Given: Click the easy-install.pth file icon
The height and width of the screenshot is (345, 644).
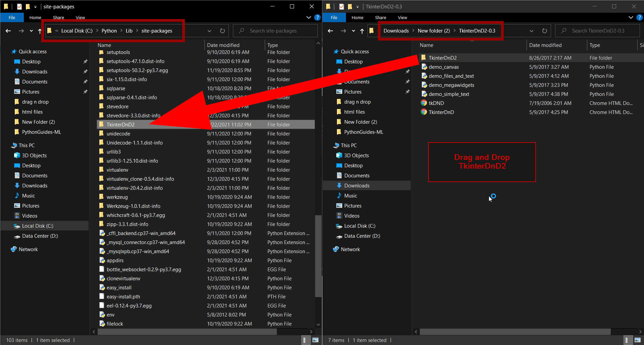Looking at the screenshot, I should point(102,297).
